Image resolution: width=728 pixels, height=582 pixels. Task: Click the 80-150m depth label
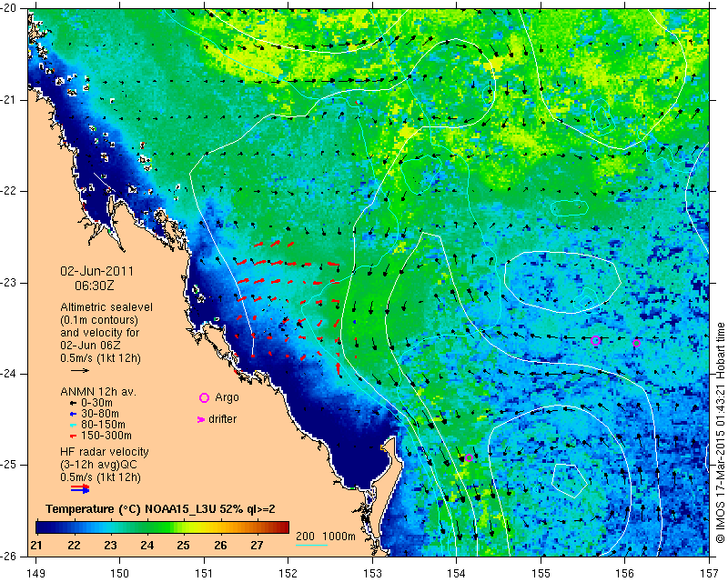click(x=103, y=425)
